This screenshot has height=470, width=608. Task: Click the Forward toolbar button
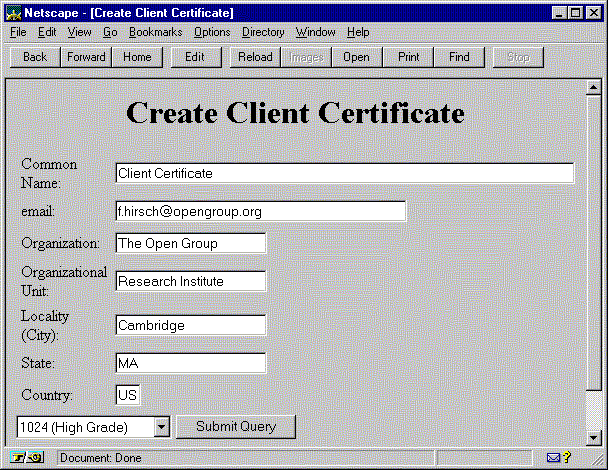[x=86, y=57]
